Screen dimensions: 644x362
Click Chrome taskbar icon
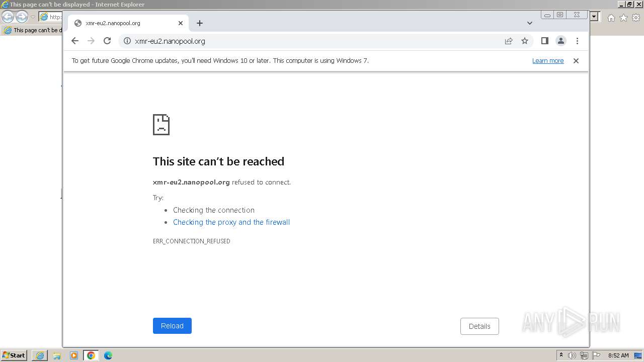pos(91,355)
